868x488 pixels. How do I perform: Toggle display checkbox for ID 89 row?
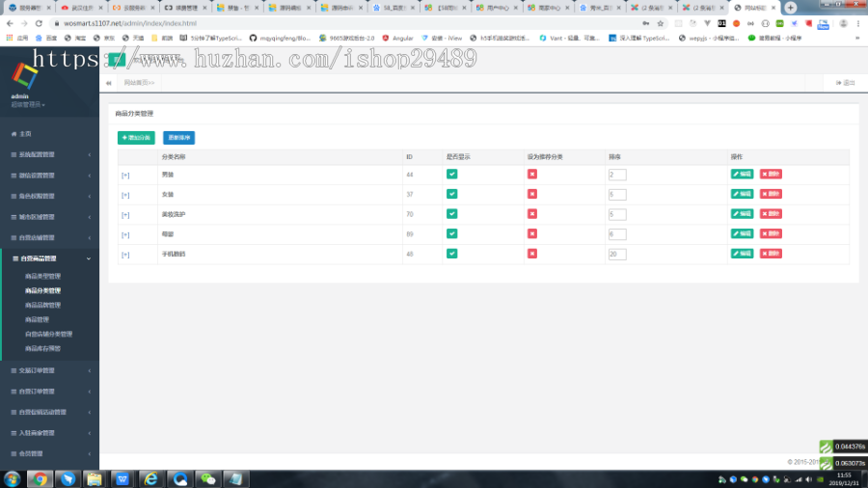tap(451, 234)
